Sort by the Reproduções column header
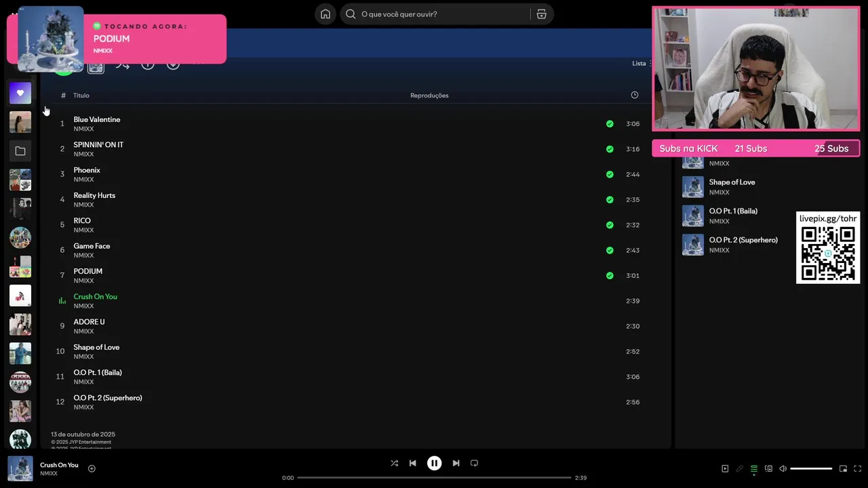This screenshot has height=488, width=868. point(429,96)
